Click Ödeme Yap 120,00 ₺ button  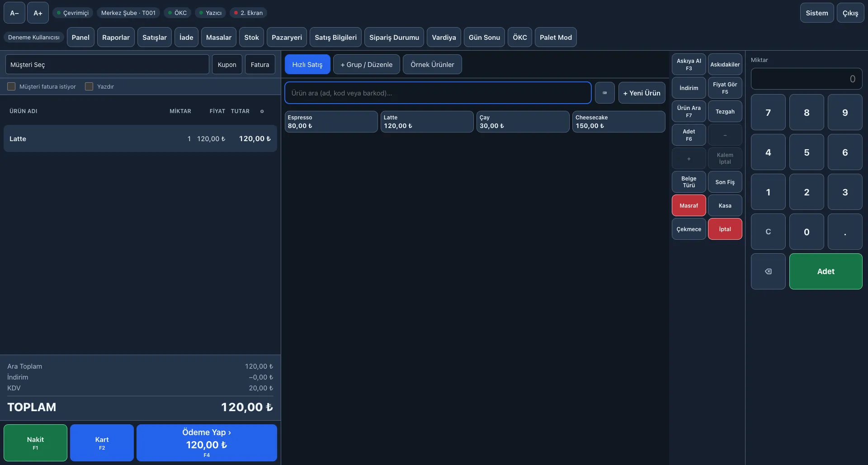(x=207, y=443)
